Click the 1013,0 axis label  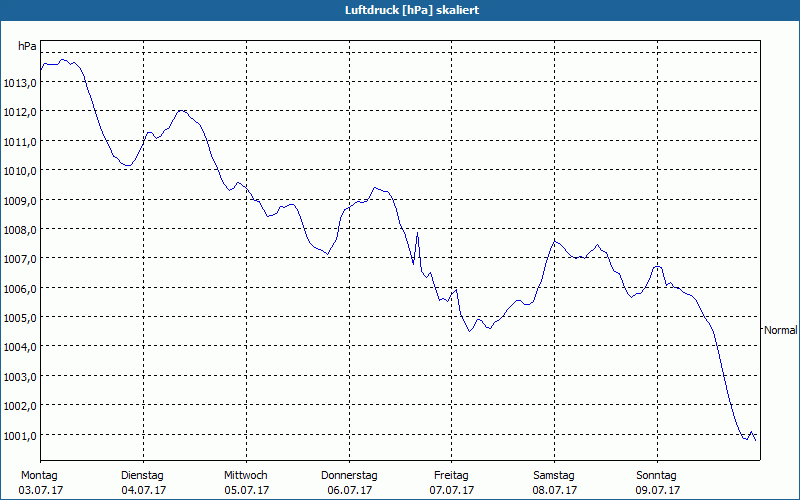pyautogui.click(x=20, y=83)
